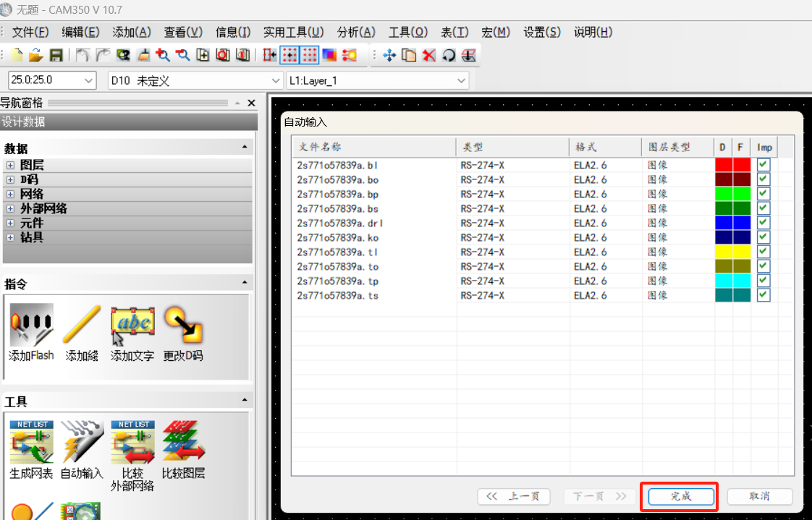Click the Save floppy disk icon
The height and width of the screenshot is (520, 812).
tap(56, 55)
